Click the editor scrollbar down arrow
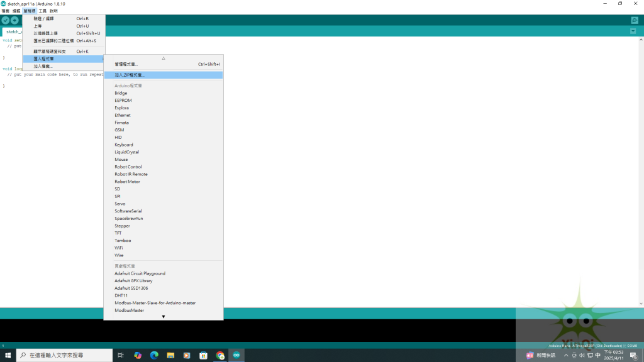This screenshot has width=644, height=362. 641,304
